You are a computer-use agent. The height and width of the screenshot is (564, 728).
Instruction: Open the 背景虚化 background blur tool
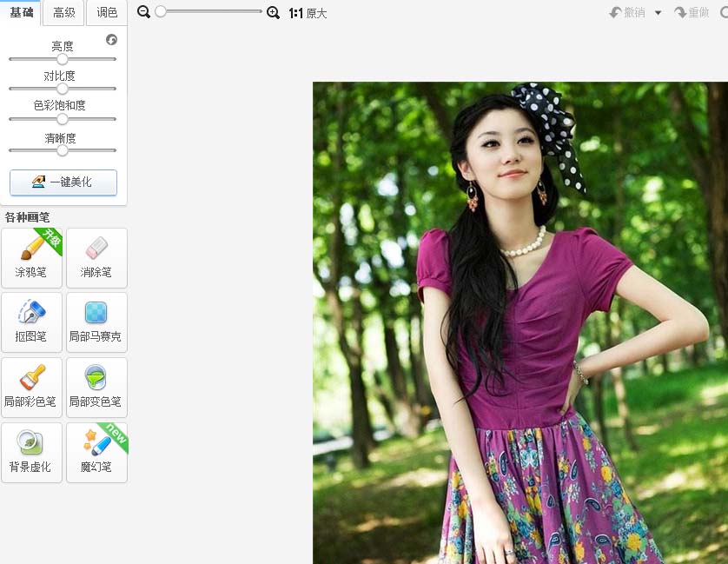(31, 453)
